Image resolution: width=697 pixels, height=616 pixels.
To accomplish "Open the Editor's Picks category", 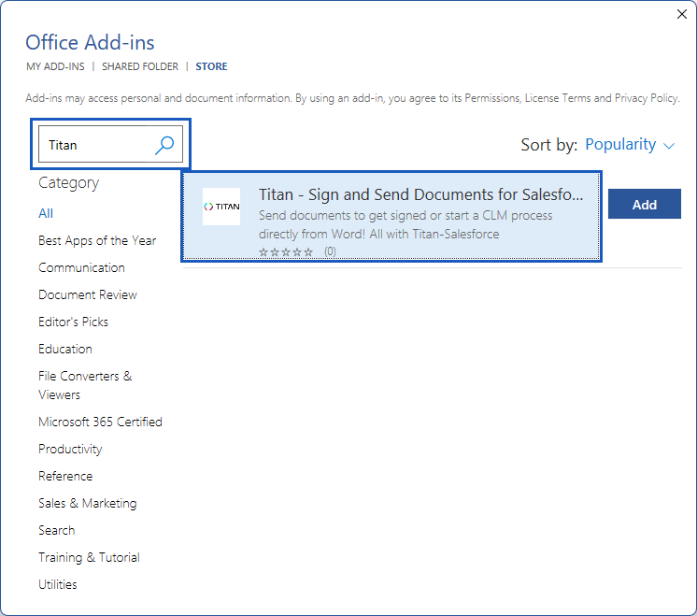I will tap(73, 322).
